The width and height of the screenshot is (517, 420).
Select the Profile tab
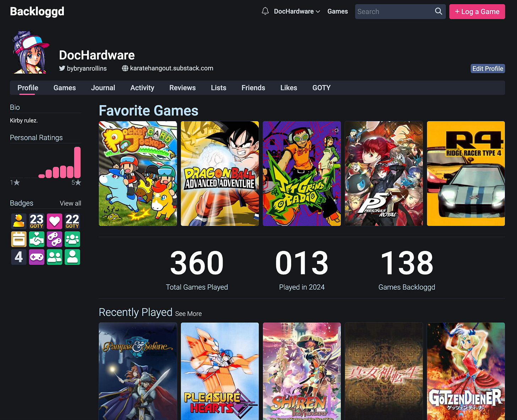point(28,88)
